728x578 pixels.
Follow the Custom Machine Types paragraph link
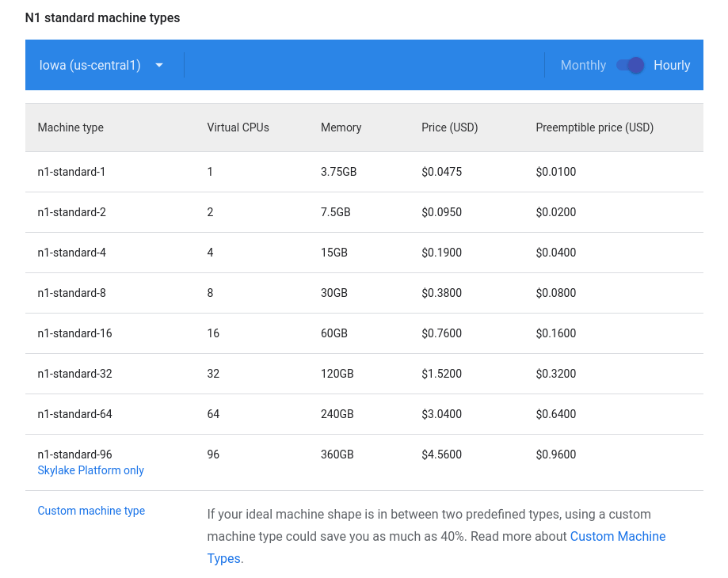pyautogui.click(x=617, y=536)
